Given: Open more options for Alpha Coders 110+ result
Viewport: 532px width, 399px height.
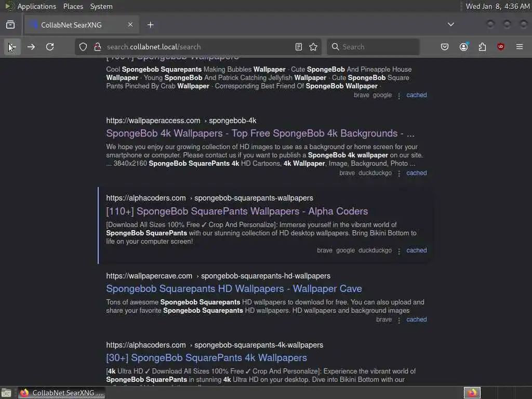Looking at the screenshot, I should (399, 251).
